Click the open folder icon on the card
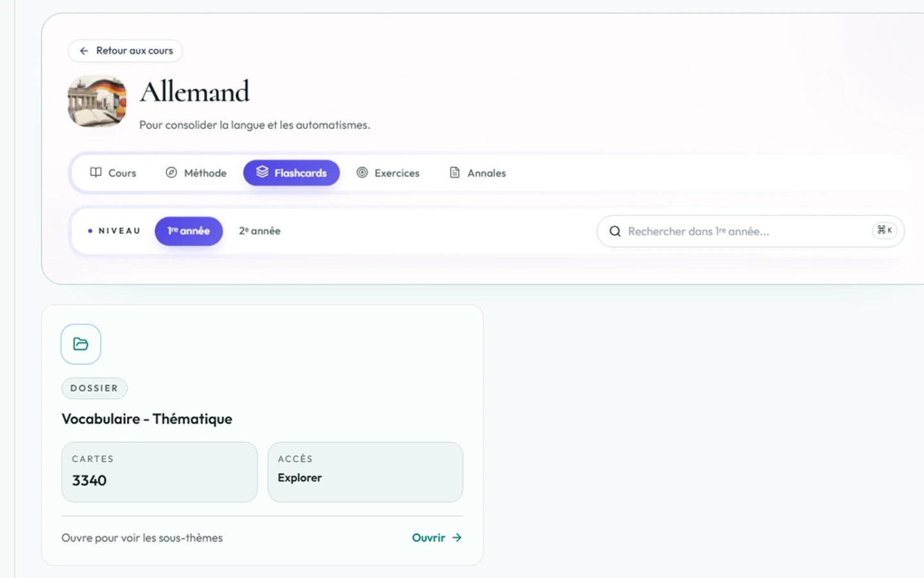Viewport: 924px width, 578px height. 81,344
